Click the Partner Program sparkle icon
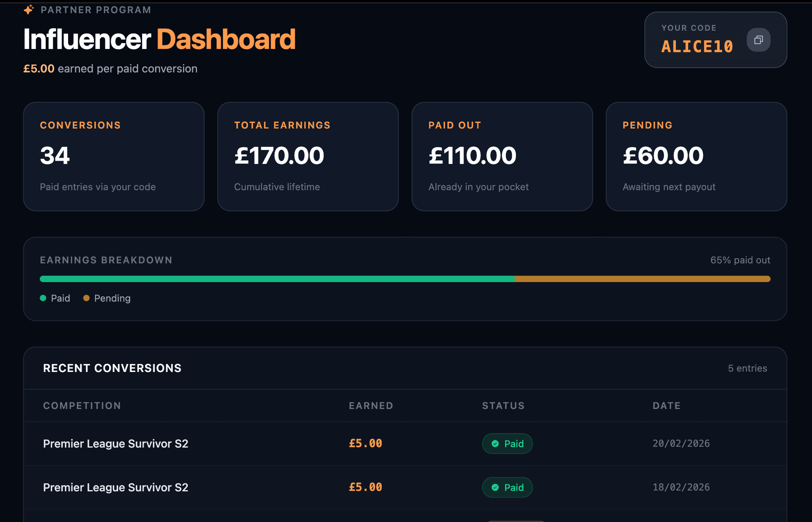Screen dimensions: 812x522 tap(29, 9)
